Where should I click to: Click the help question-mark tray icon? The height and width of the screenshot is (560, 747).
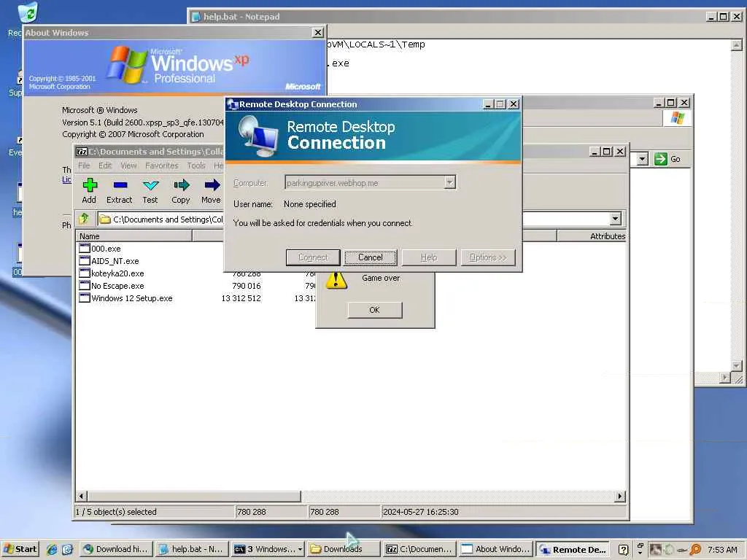point(623,550)
